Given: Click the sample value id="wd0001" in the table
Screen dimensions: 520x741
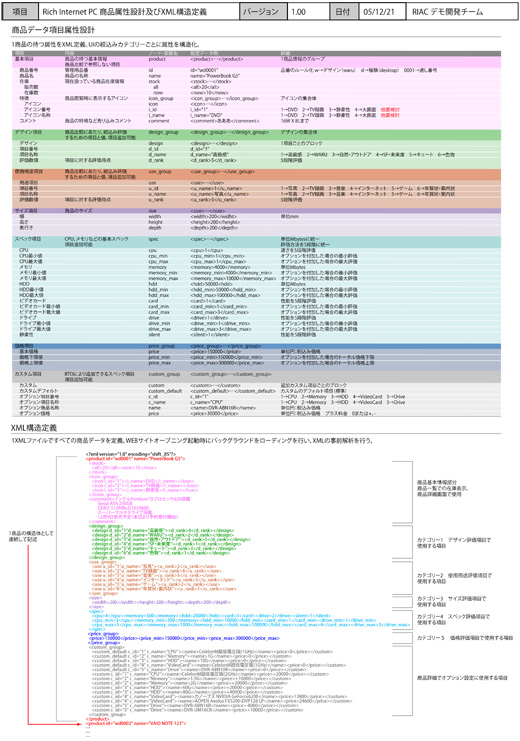Looking at the screenshot, I should coord(204,70).
